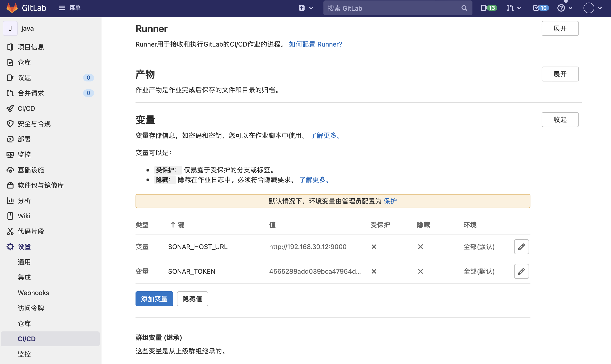Viewport: 611px width, 364px height.
Task: Expand the Runner section
Action: 560,28
